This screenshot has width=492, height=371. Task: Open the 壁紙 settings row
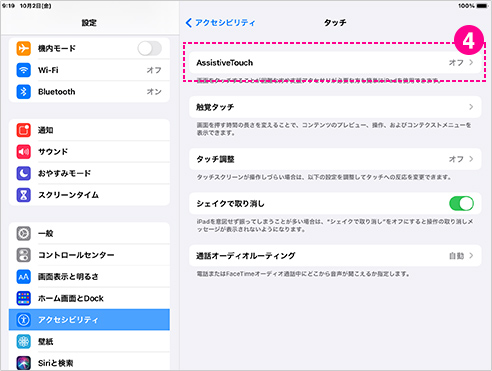[89, 341]
